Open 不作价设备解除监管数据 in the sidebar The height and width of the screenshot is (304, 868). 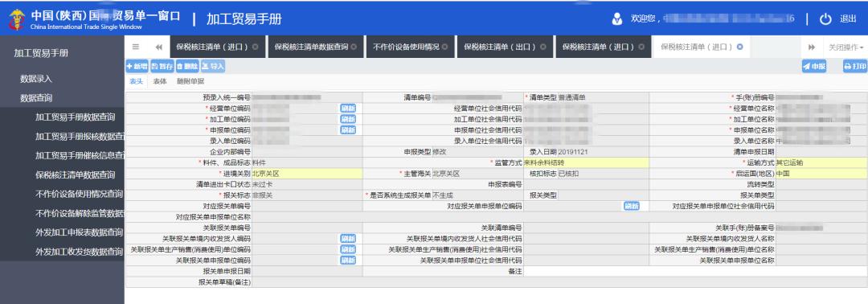click(80, 213)
